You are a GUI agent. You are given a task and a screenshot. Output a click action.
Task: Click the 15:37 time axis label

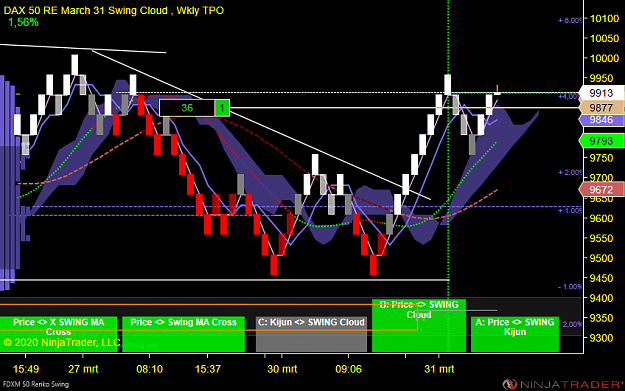point(207,369)
